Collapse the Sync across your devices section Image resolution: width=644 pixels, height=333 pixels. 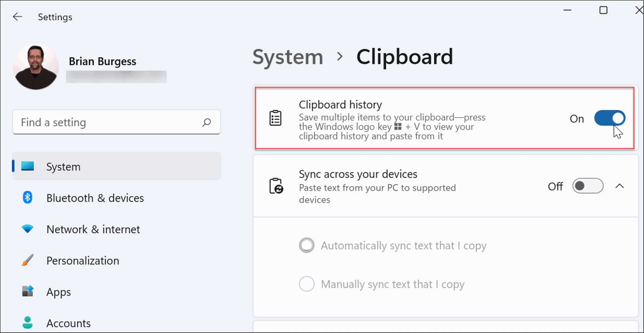coord(620,186)
